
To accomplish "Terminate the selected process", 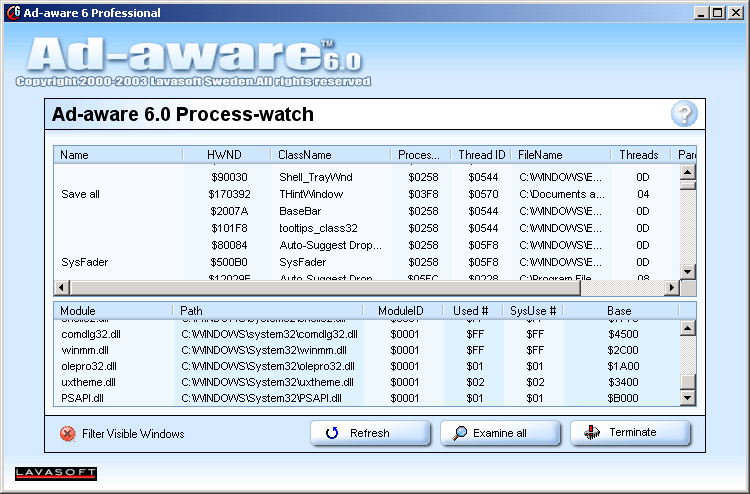I will coord(631,433).
